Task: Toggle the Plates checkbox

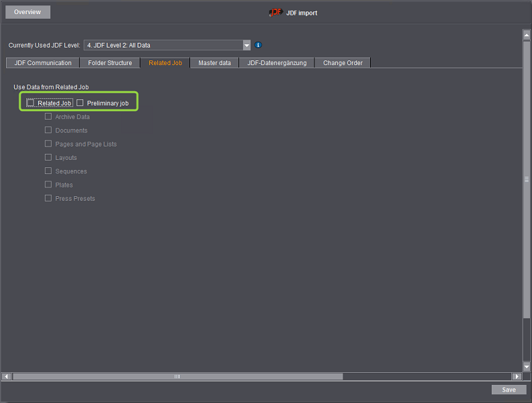Action: 48,184
